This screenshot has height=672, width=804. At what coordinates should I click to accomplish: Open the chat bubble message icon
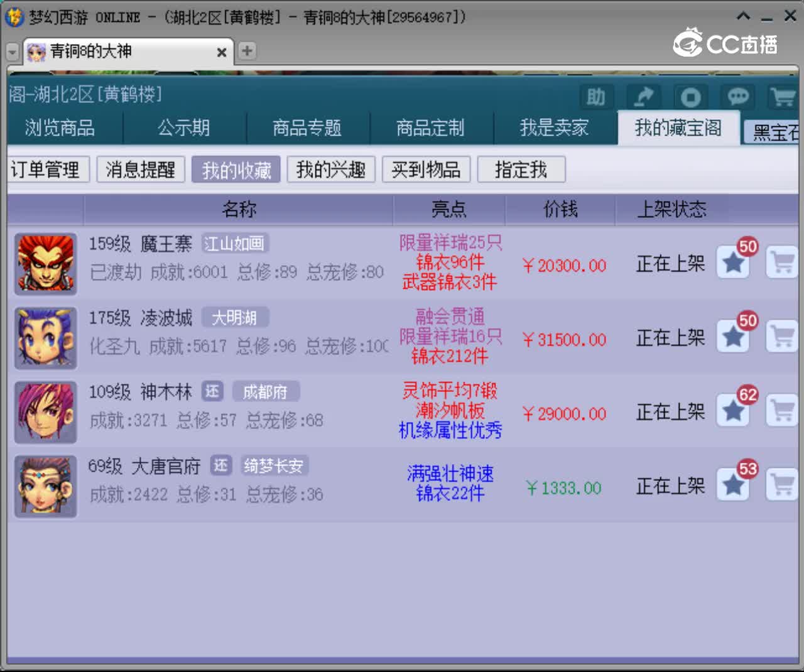[737, 97]
